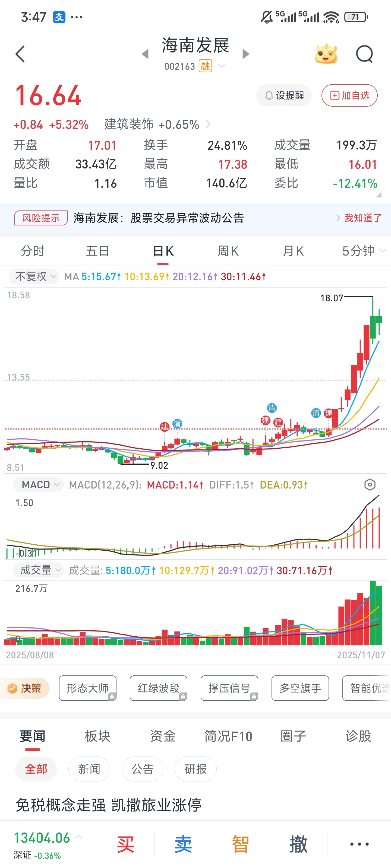391x868 pixels.
Task: Select the 日K chart tab
Action: [x=163, y=251]
